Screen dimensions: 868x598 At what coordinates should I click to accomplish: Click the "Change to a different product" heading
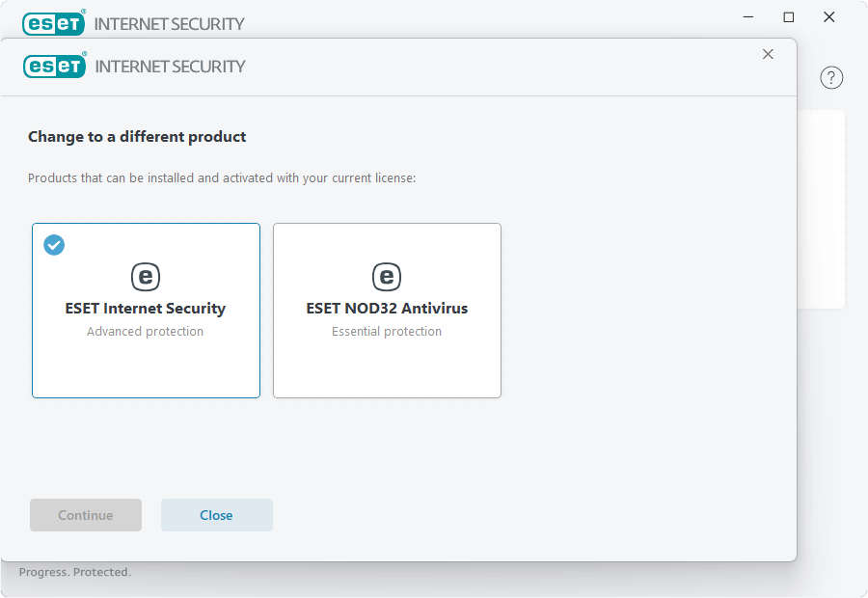point(137,137)
